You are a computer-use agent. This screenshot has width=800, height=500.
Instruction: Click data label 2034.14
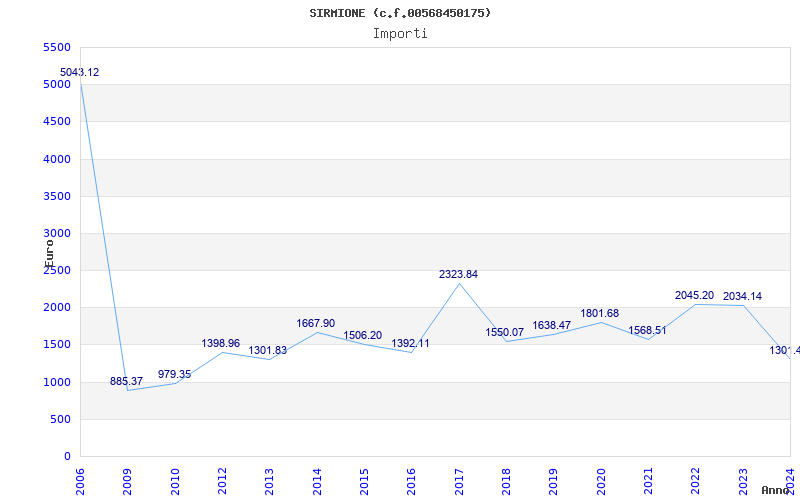click(742, 296)
